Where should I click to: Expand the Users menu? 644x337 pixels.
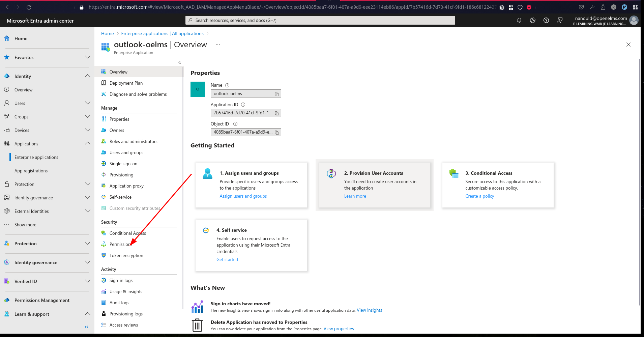88,103
